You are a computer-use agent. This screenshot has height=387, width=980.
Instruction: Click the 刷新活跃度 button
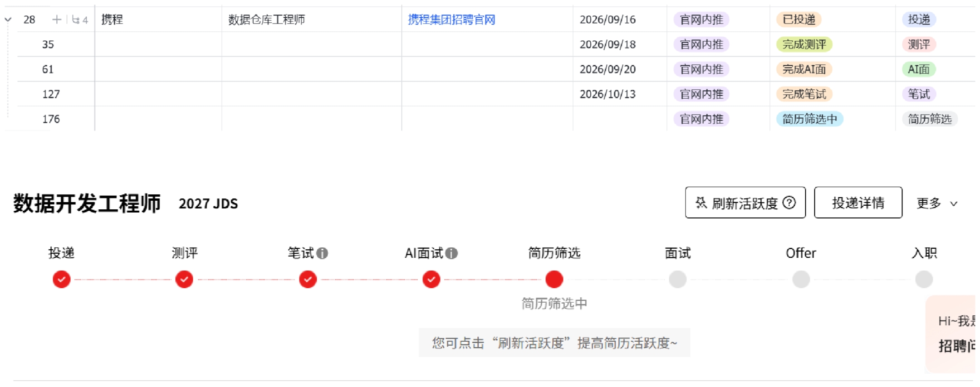click(x=745, y=203)
